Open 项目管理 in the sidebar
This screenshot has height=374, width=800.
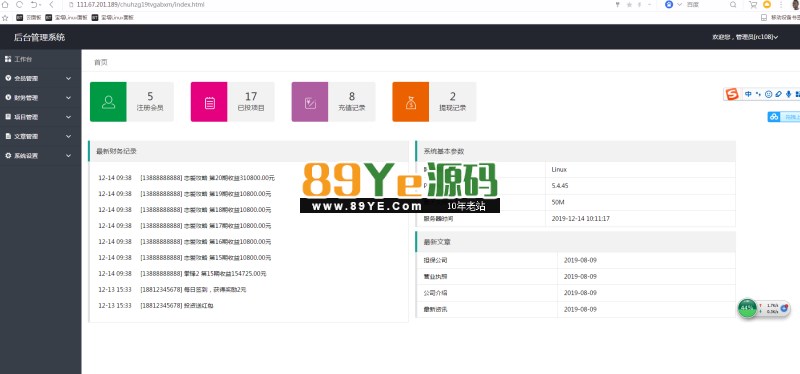[x=41, y=117]
